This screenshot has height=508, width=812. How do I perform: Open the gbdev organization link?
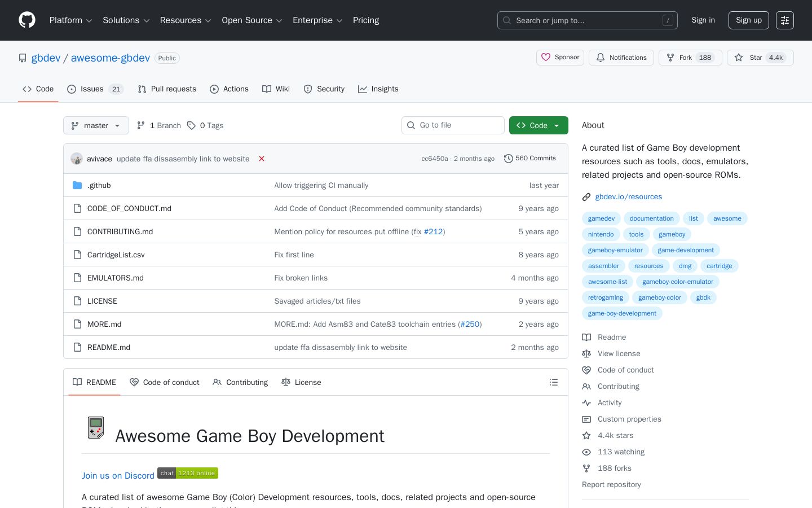pos(46,58)
